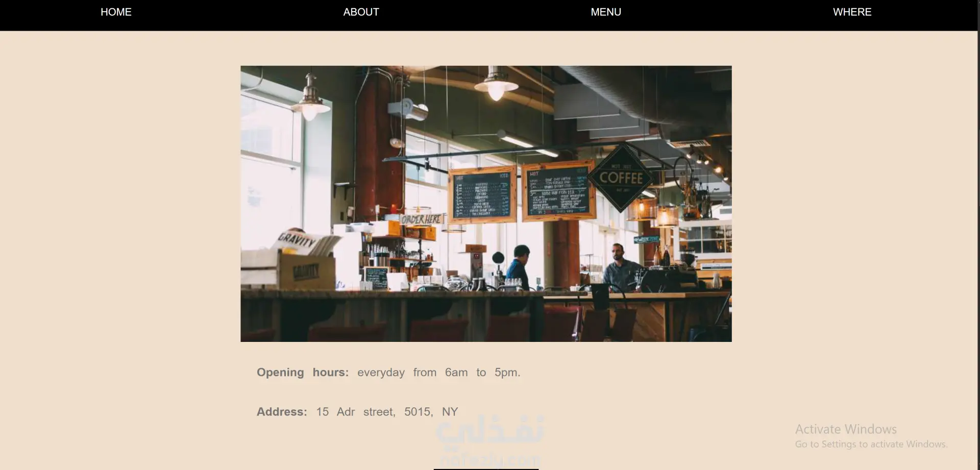The height and width of the screenshot is (470, 980).
Task: Click the bold Address label
Action: (x=282, y=412)
